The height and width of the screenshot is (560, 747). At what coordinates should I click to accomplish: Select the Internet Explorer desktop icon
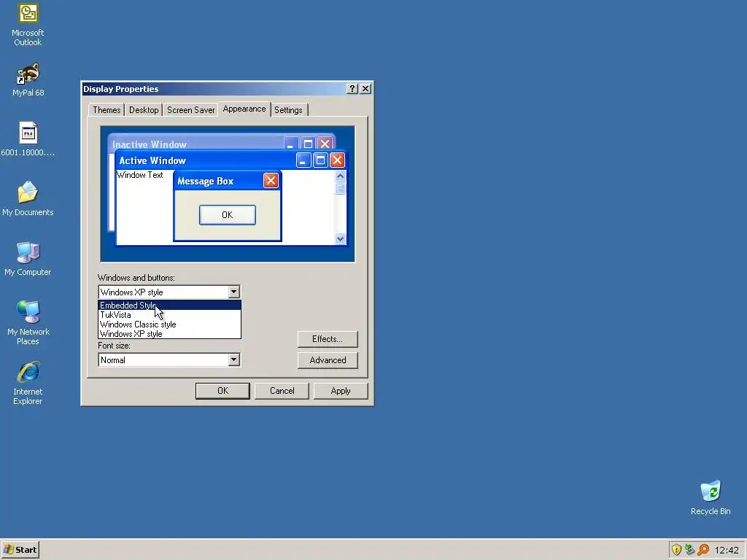point(28,383)
